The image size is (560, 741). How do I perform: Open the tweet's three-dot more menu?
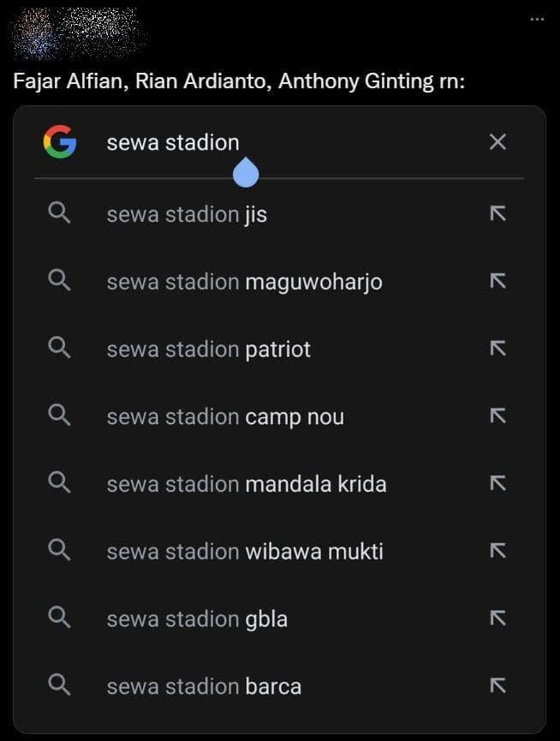[537, 19]
